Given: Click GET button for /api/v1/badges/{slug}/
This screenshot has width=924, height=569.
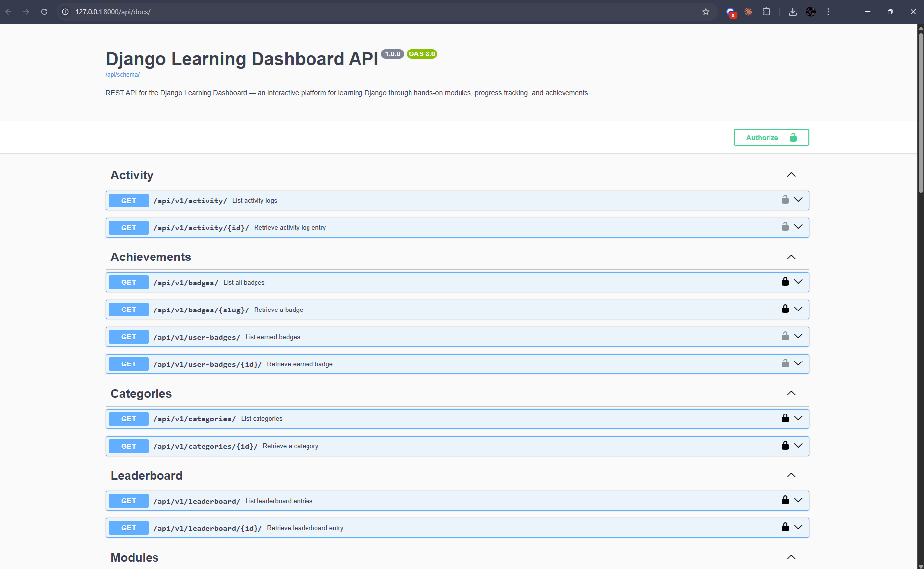Looking at the screenshot, I should point(129,310).
